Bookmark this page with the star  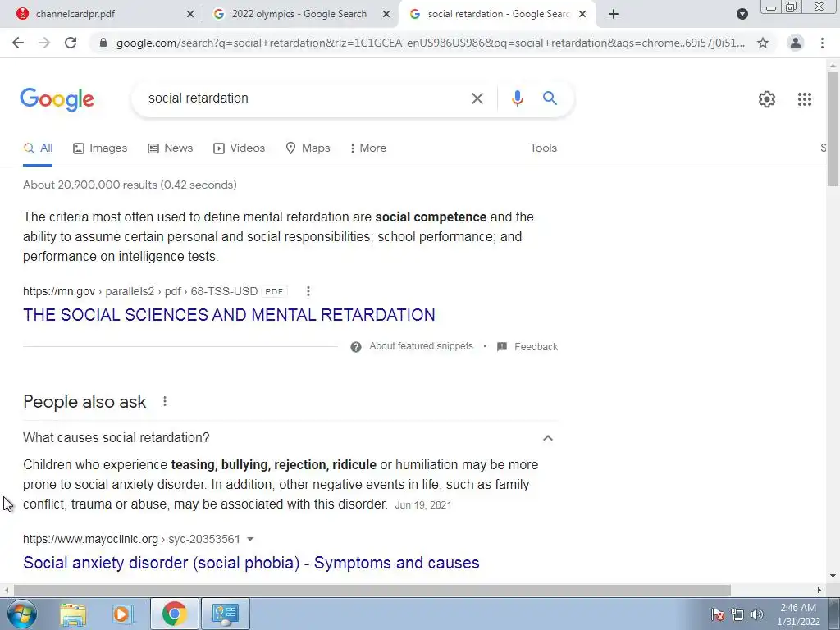(763, 43)
